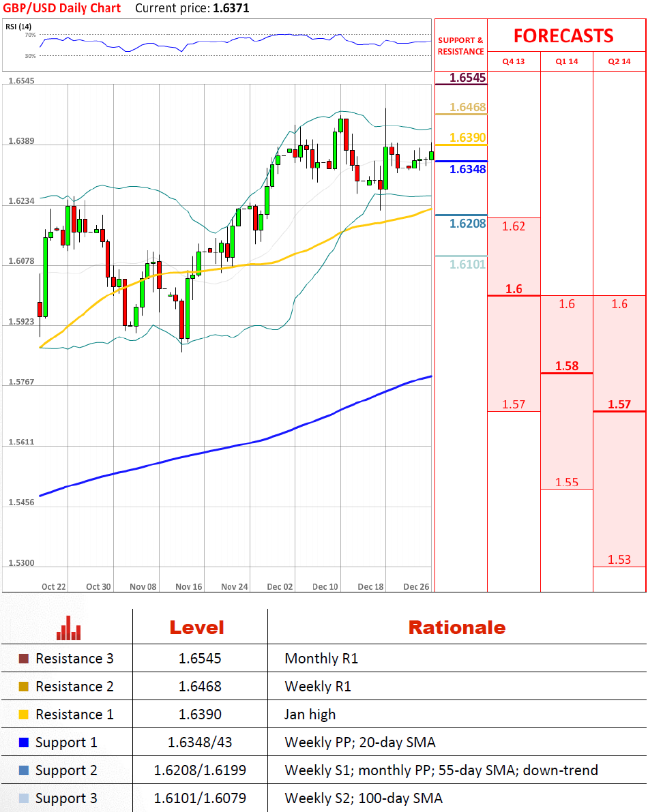648x812 pixels.
Task: Select the Q1 14 forecast column header
Action: coord(567,61)
